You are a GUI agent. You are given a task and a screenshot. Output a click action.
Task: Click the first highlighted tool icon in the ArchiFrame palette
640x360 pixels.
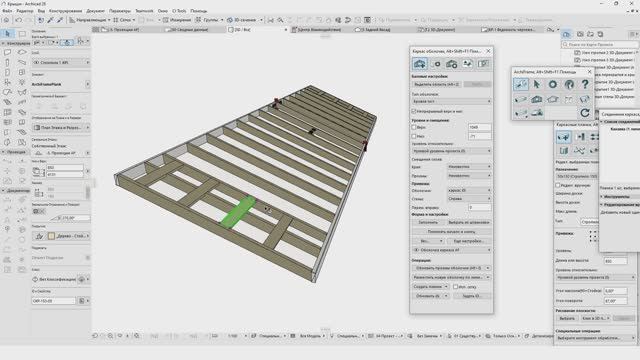pyautogui.click(x=520, y=84)
